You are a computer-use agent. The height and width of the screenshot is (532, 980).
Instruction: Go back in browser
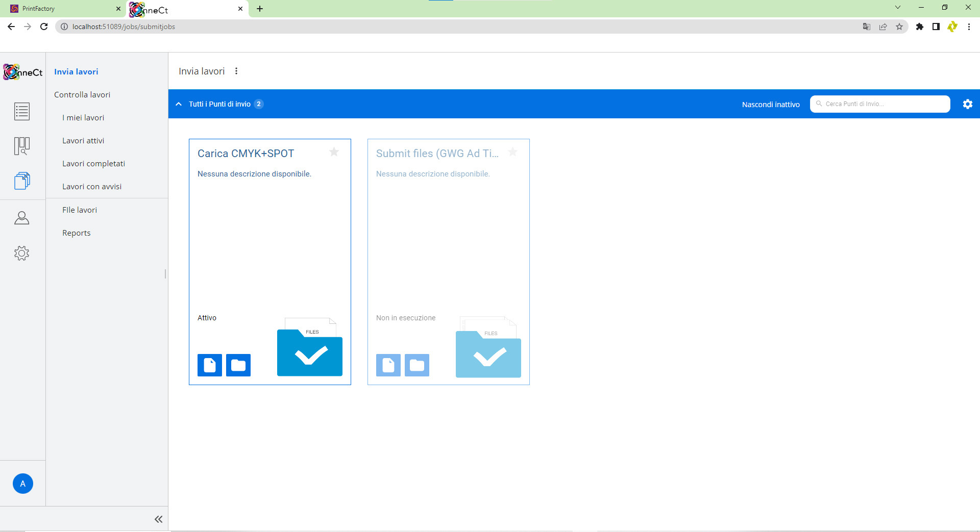pos(11,27)
